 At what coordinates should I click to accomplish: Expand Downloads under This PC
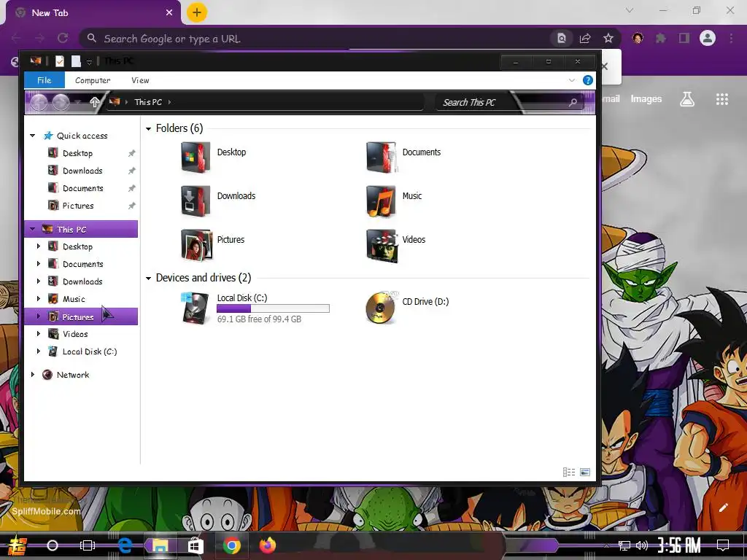(x=39, y=281)
